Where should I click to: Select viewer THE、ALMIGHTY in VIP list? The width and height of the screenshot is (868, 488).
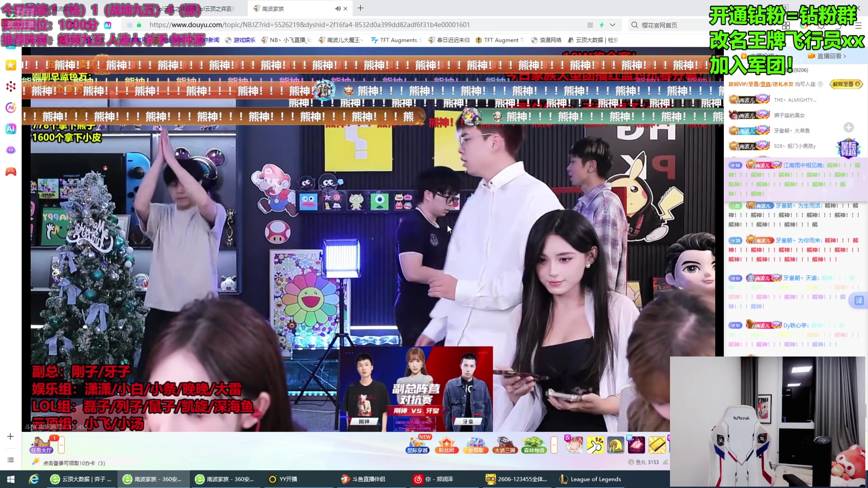pos(795,100)
